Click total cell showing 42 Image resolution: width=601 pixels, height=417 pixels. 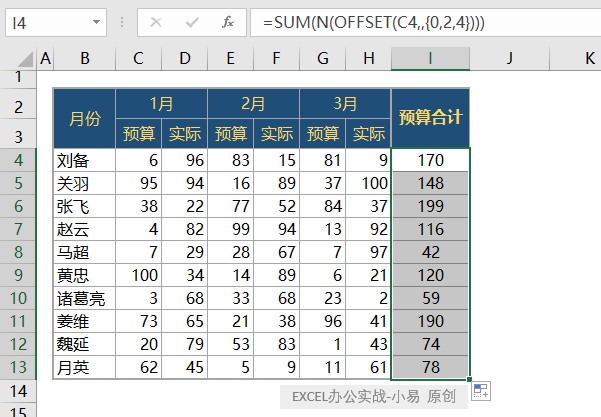click(x=430, y=252)
